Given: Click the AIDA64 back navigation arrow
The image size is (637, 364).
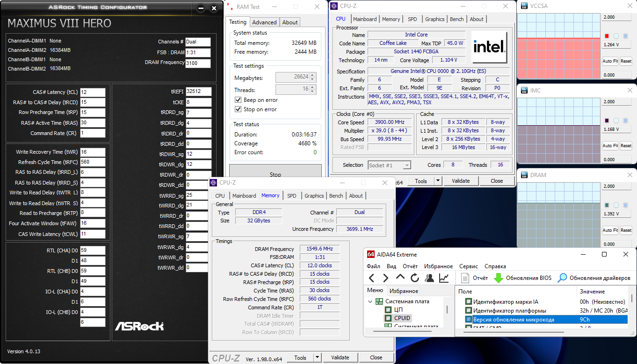Looking at the screenshot, I should tap(372, 278).
